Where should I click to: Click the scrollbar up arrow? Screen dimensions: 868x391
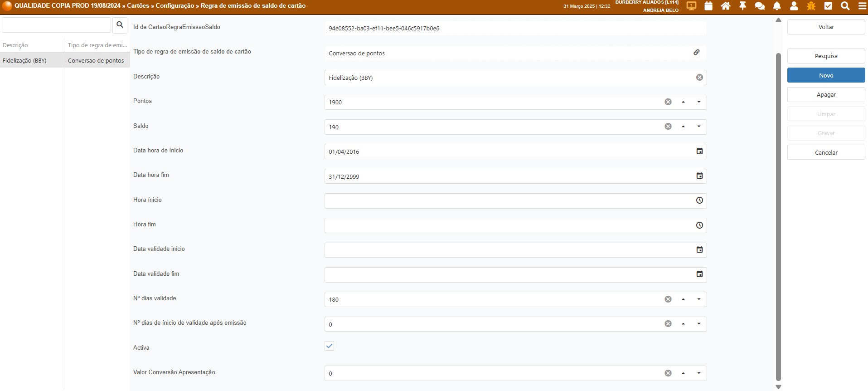(x=779, y=20)
